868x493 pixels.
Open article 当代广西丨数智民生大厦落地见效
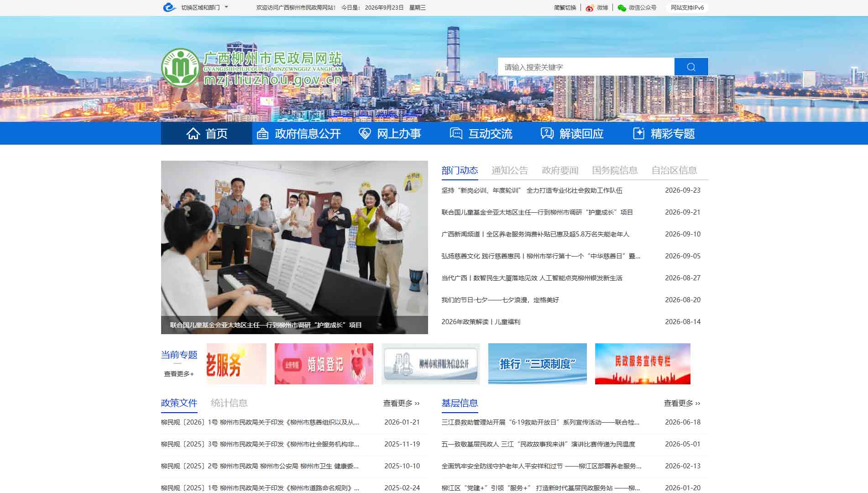(x=532, y=278)
